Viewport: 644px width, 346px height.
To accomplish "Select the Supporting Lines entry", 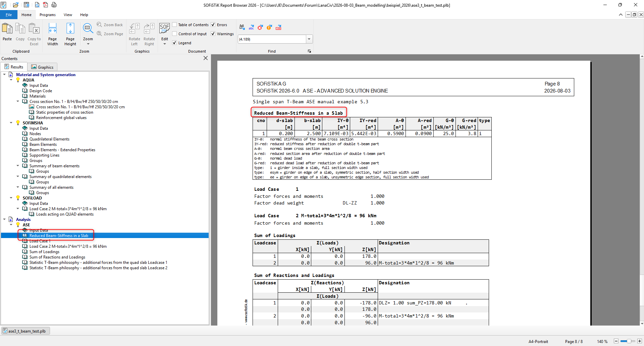I will pos(44,155).
